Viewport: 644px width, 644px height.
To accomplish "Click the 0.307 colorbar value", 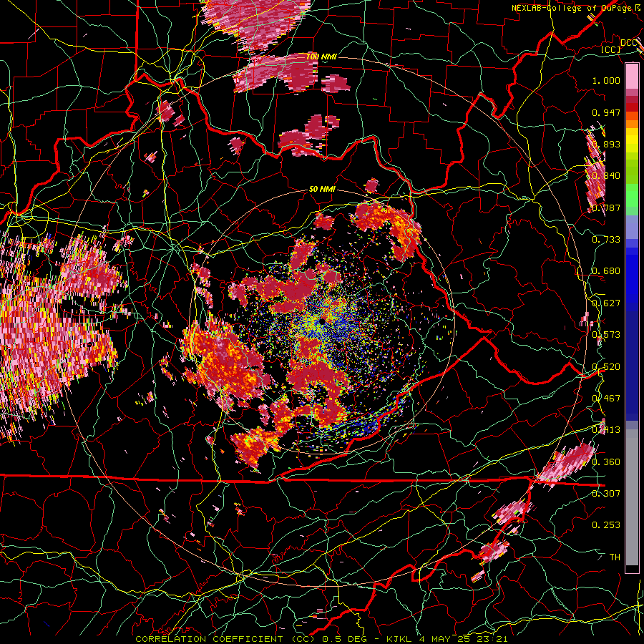I will click(606, 493).
